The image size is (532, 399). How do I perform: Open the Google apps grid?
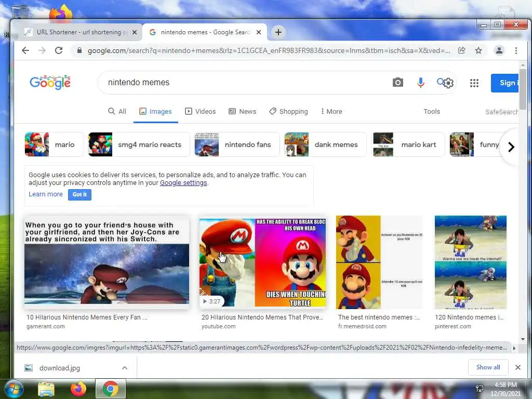(x=474, y=83)
